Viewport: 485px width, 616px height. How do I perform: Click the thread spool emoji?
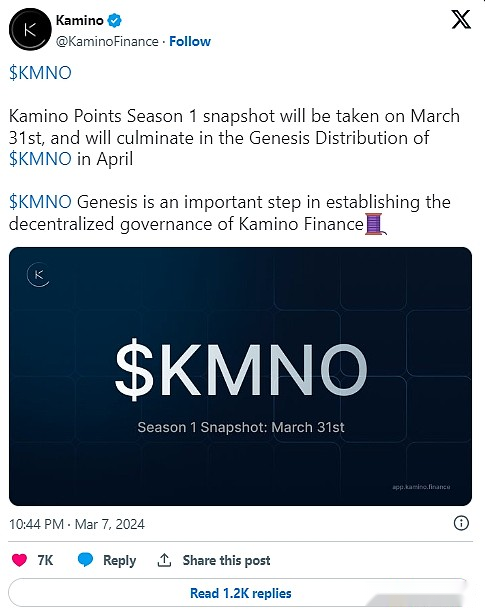pos(375,224)
